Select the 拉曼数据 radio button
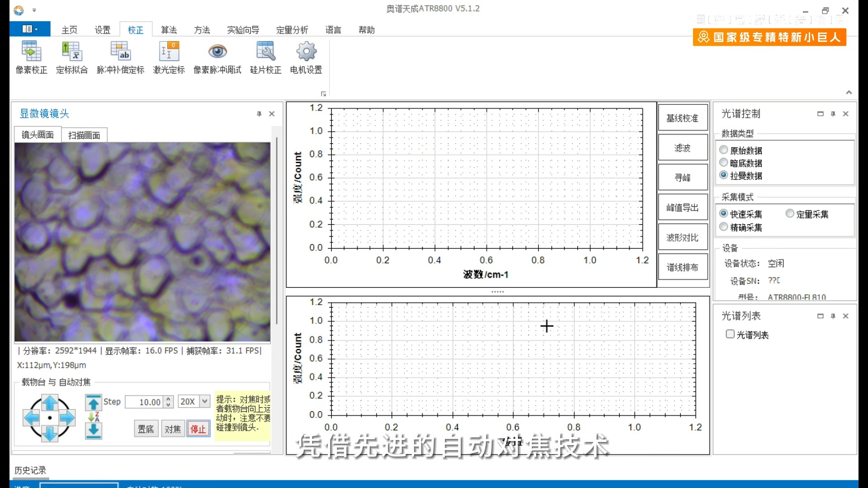This screenshot has height=488, width=868. (x=724, y=175)
